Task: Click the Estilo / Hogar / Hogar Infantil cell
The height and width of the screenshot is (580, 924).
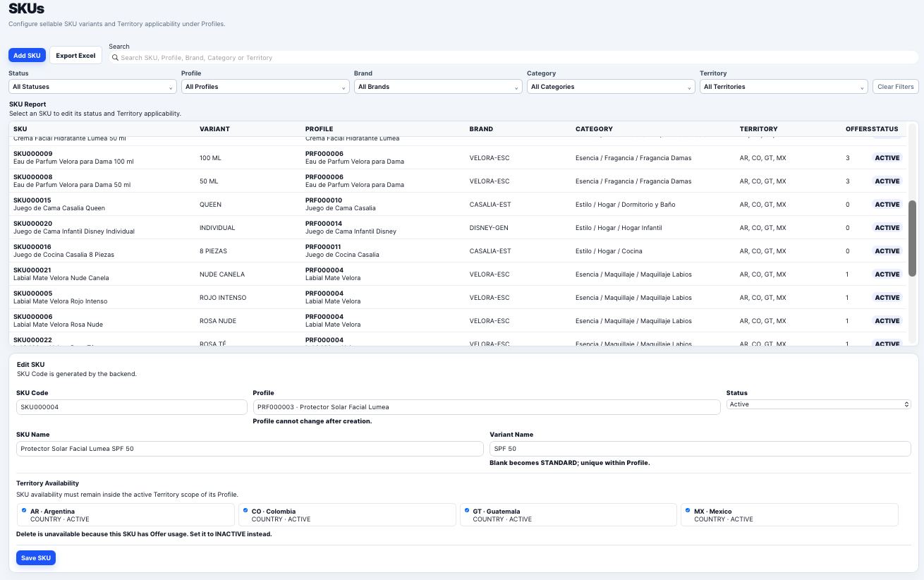Action: 619,228
